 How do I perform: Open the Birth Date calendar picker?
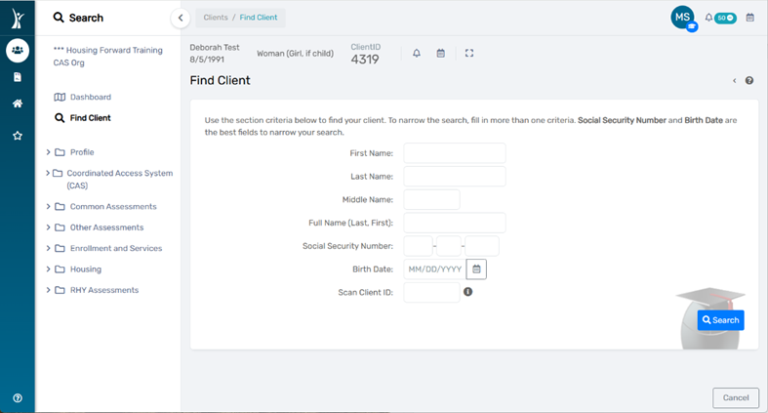tap(477, 269)
